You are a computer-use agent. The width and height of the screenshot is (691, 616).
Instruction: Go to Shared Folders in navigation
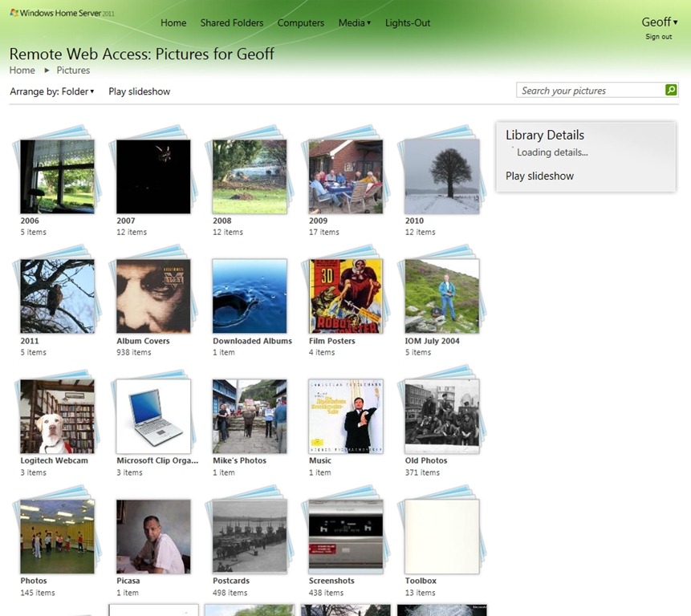tap(232, 23)
